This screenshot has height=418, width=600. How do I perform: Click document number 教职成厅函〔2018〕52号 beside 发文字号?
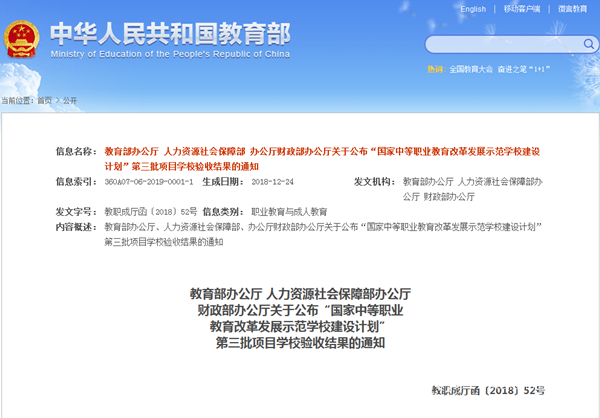149,212
